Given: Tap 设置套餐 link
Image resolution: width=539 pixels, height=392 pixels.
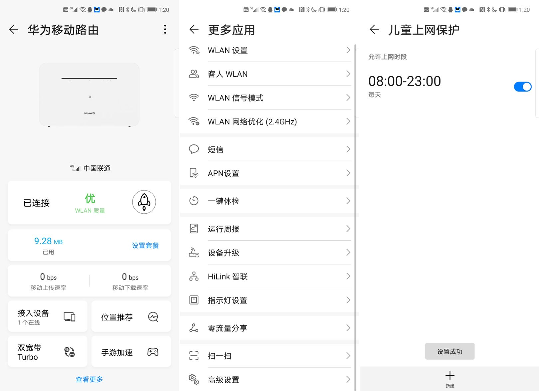Looking at the screenshot, I should (x=145, y=246).
